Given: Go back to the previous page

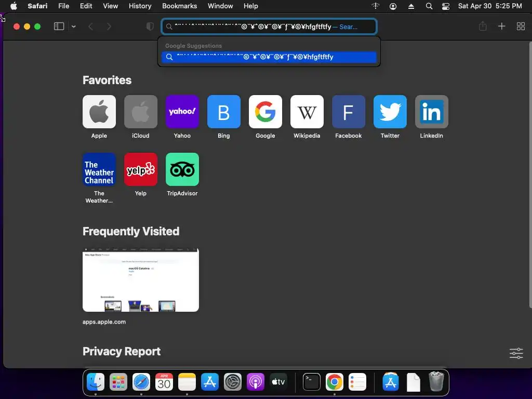Looking at the screenshot, I should [x=90, y=26].
